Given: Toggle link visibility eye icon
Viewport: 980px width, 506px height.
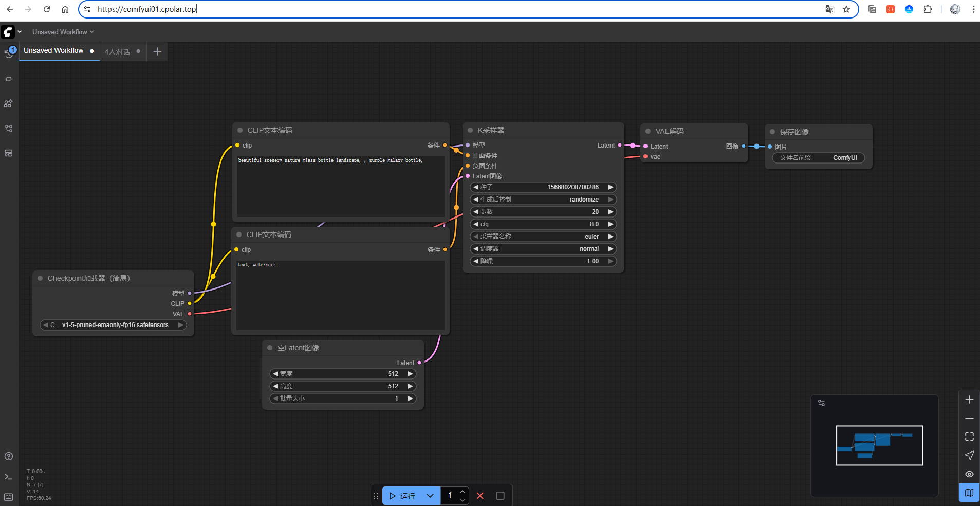Looking at the screenshot, I should click(x=969, y=474).
